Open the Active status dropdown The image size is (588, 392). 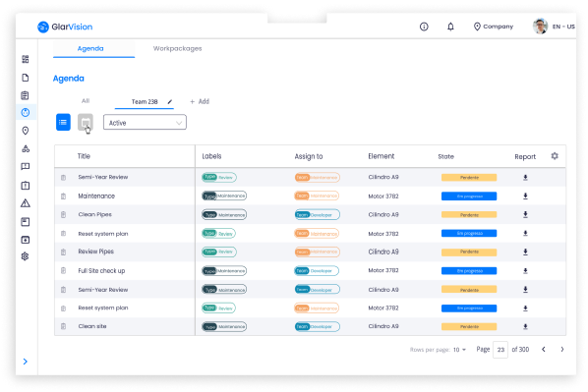click(x=145, y=123)
